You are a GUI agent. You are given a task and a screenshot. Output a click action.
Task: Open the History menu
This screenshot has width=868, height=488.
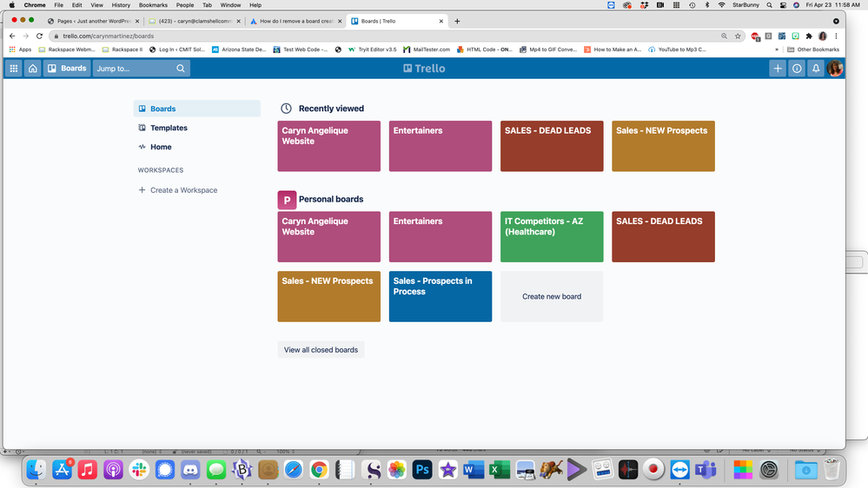121,5
